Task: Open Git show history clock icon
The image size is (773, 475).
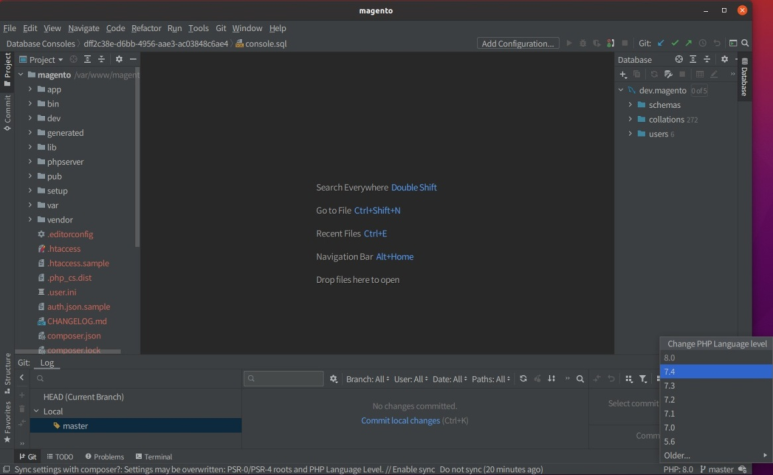Action: click(703, 43)
